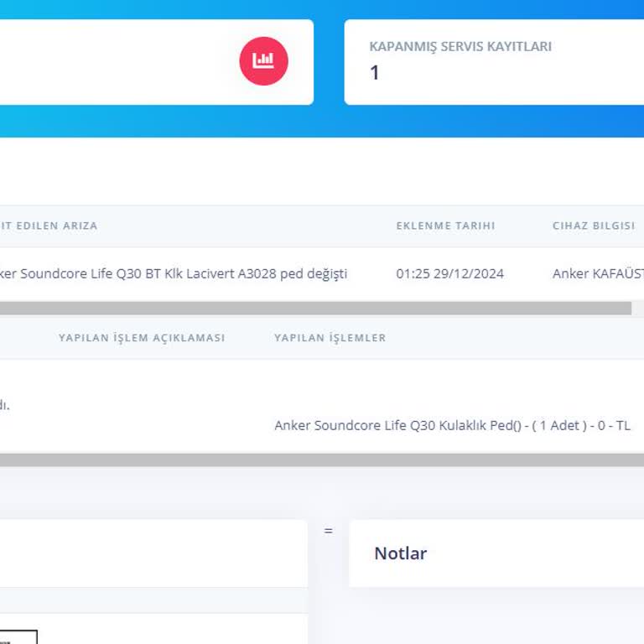Screen dimensions: 644x644
Task: Click the red bar chart icon
Action: tap(263, 61)
